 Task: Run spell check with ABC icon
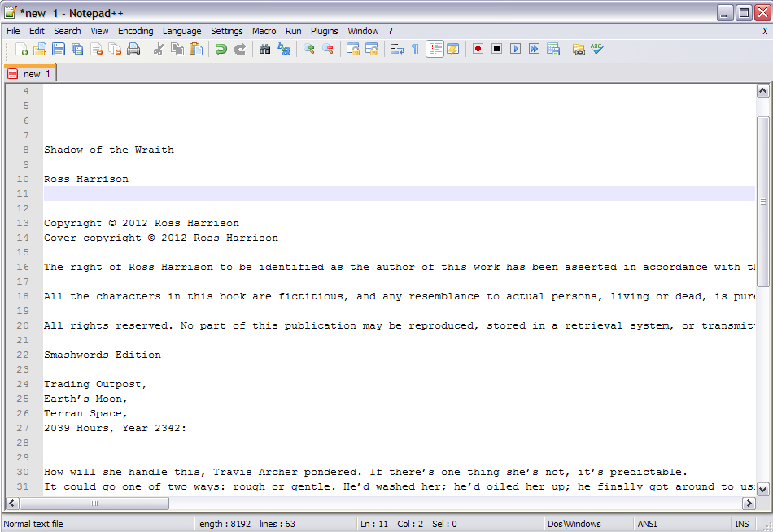[597, 50]
